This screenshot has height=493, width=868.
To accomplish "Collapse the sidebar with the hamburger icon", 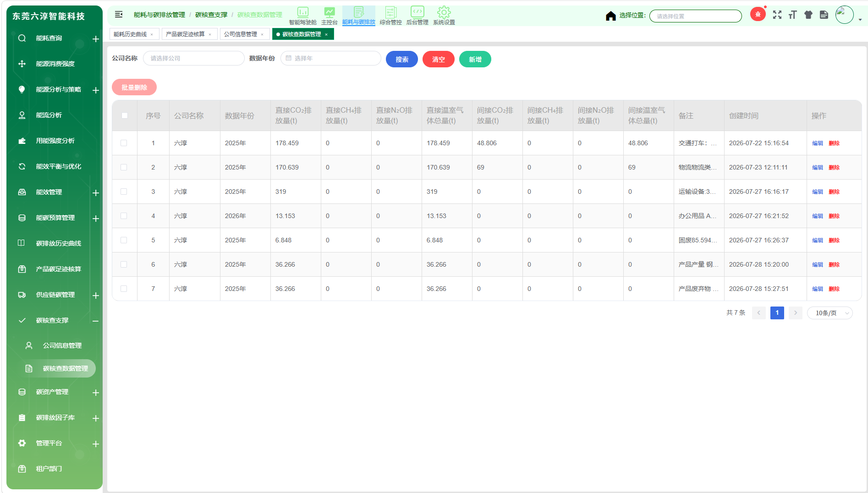I will click(x=119, y=15).
